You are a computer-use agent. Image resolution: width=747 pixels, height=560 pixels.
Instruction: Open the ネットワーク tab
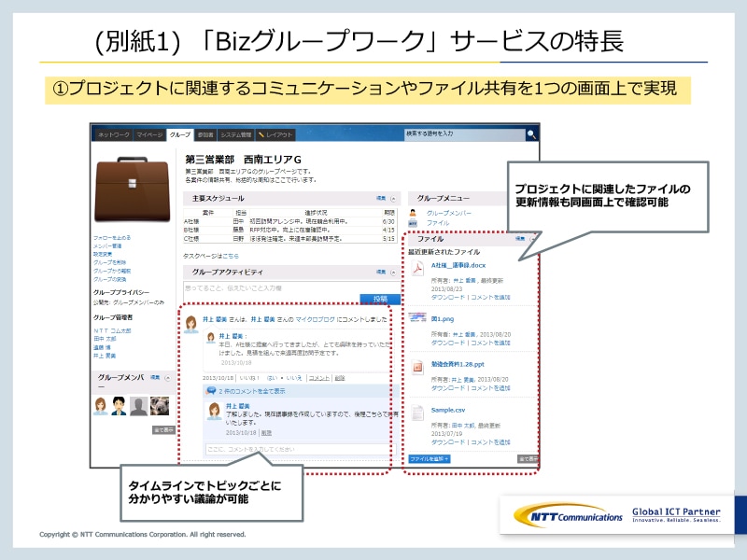coord(113,134)
